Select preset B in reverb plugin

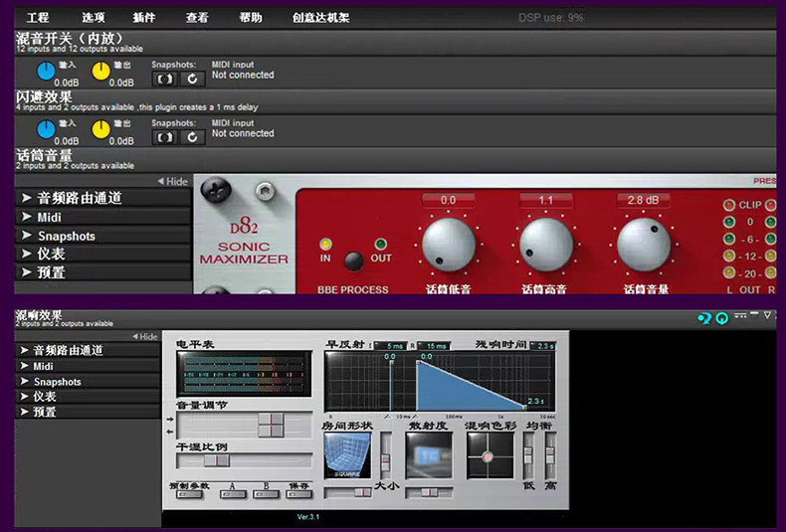coord(267,494)
